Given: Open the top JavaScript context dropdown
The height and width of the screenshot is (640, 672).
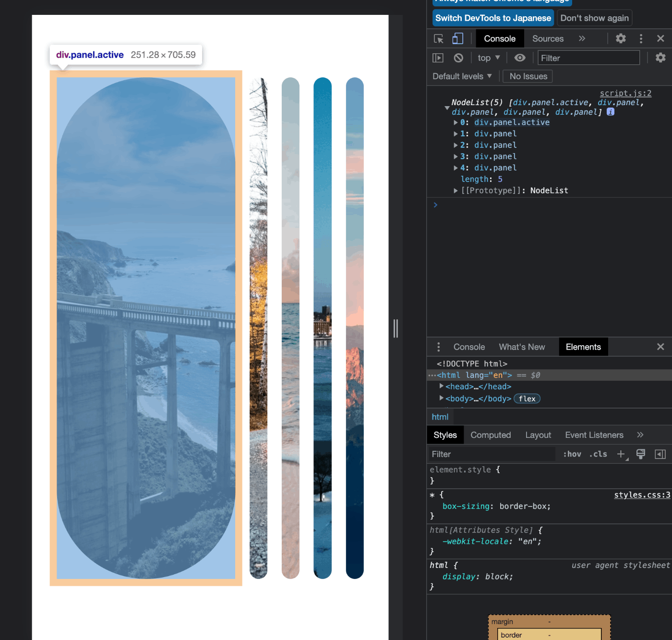Looking at the screenshot, I should (489, 58).
